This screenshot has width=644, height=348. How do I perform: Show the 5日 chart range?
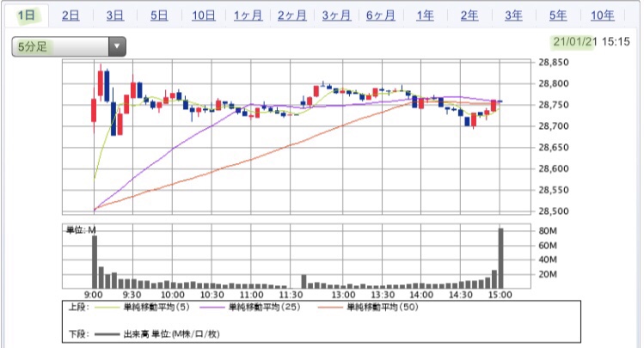[159, 15]
